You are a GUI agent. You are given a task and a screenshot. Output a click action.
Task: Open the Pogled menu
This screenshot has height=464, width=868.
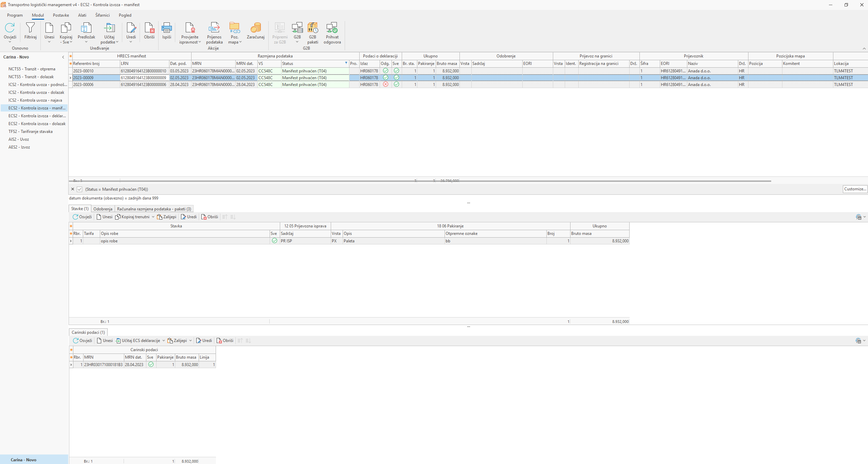125,15
